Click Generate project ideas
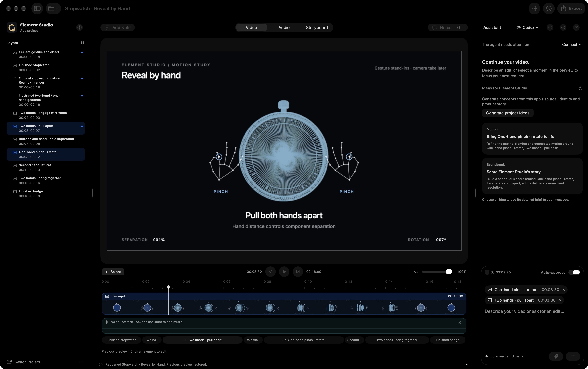The width and height of the screenshot is (588, 369). 507,113
